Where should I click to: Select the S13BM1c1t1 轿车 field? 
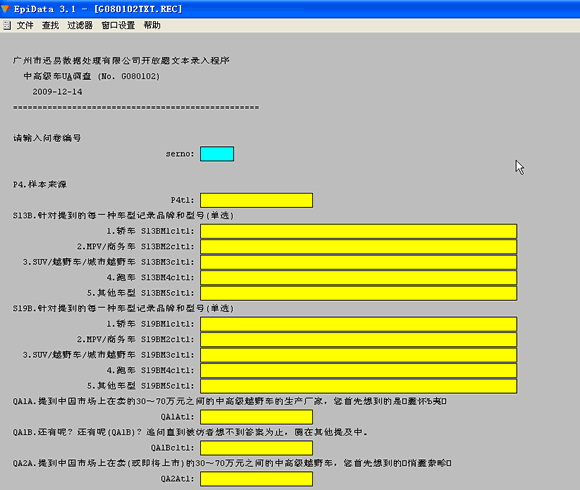point(358,231)
